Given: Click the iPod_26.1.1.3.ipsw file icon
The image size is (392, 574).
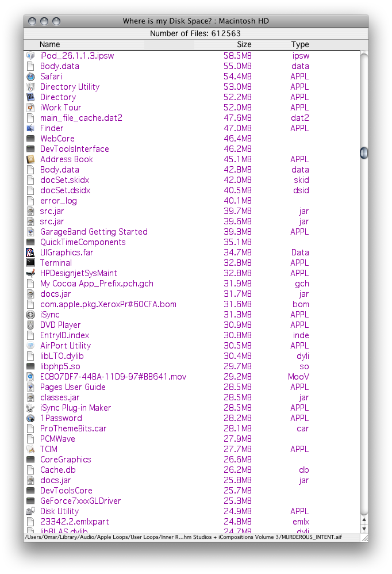Looking at the screenshot, I should 30,56.
